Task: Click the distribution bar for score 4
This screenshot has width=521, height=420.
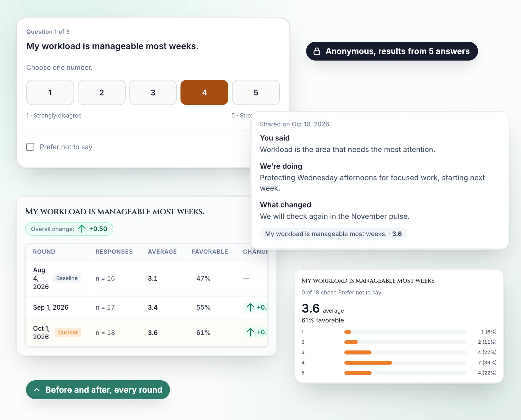Action: (x=405, y=363)
